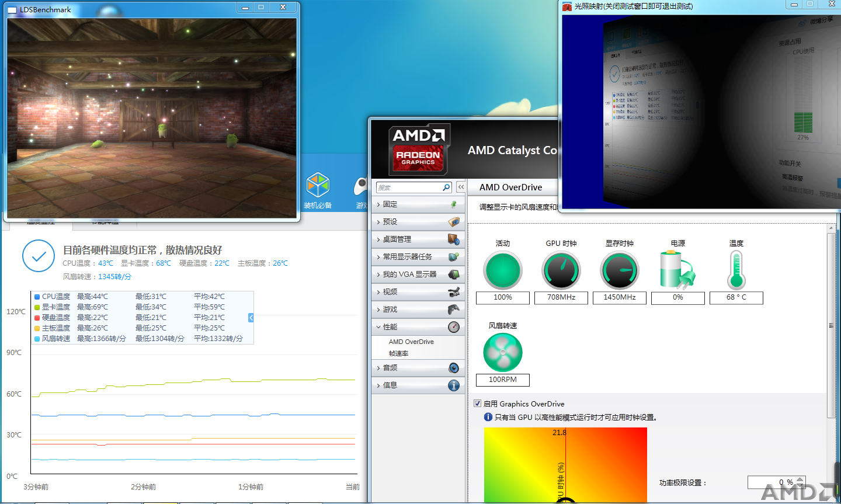This screenshot has width=841, height=504.
Task: Click the 100% activity value box
Action: pos(503,297)
